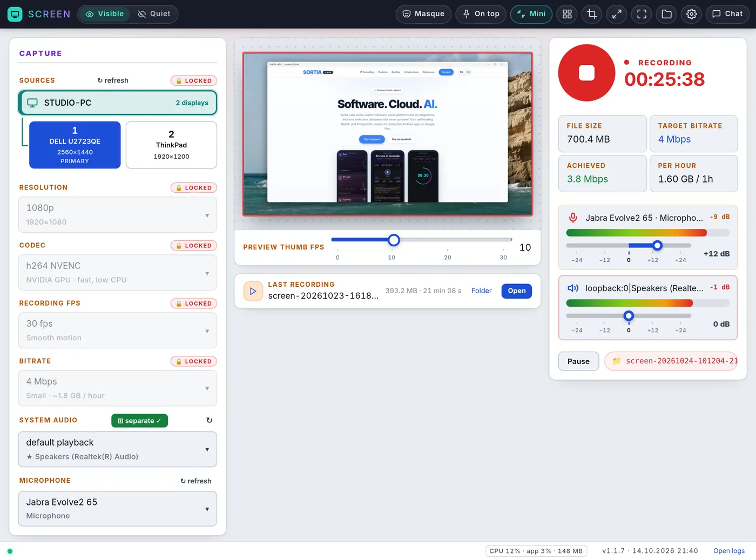Toggle the Masque option
Screen dimensions: 756x560
[424, 14]
